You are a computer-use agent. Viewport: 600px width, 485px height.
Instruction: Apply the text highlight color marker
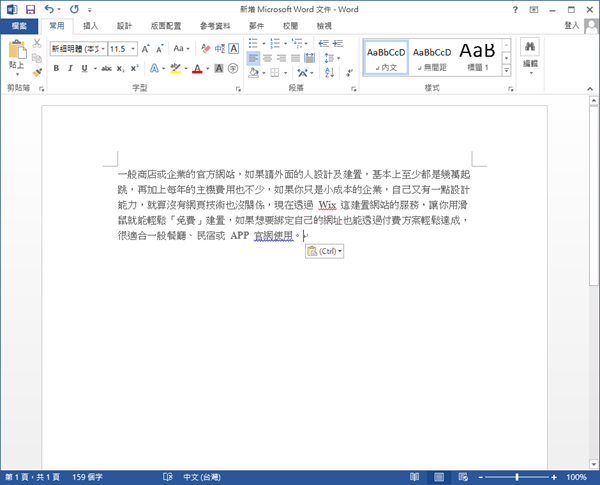(x=174, y=69)
